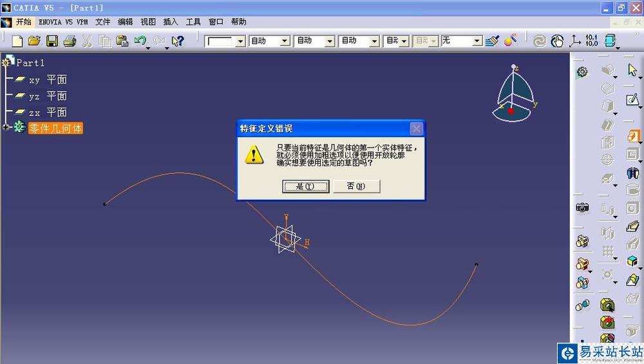Open the 开始 menu

pos(23,22)
